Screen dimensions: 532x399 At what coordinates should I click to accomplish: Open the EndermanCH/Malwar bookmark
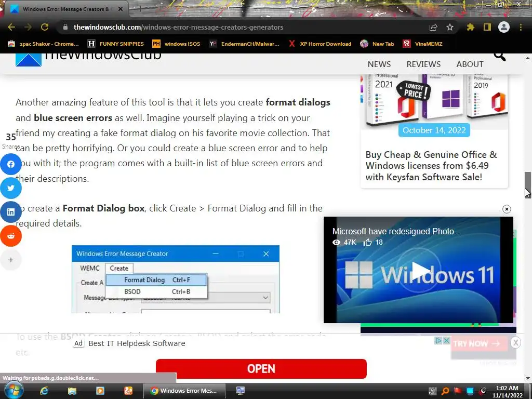tap(244, 44)
